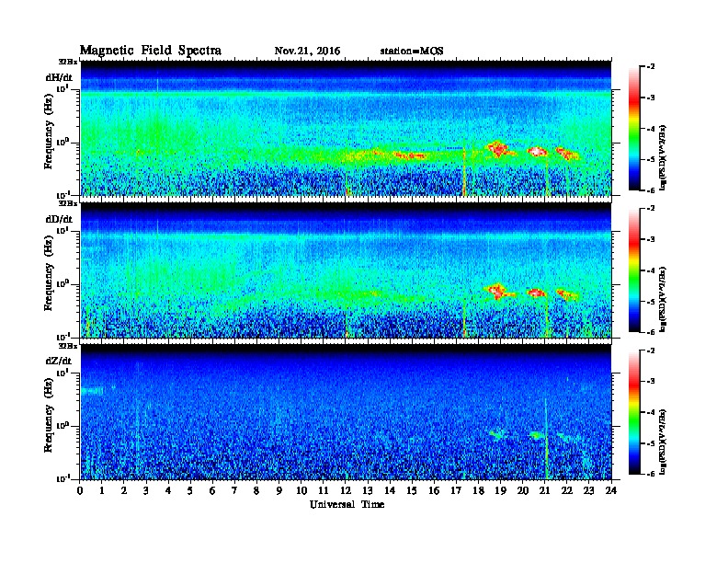The image size is (728, 563).
Task: Click the dZ/dt panel color scale bar
Action: [x=634, y=412]
